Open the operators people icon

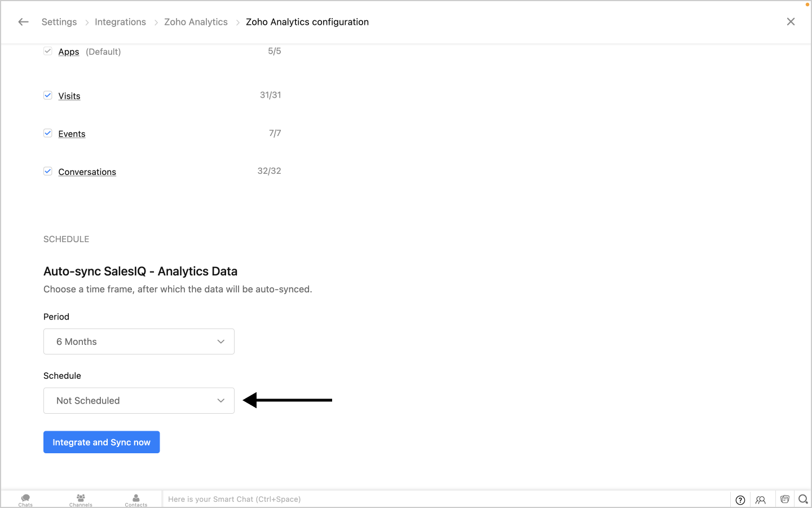(x=761, y=500)
